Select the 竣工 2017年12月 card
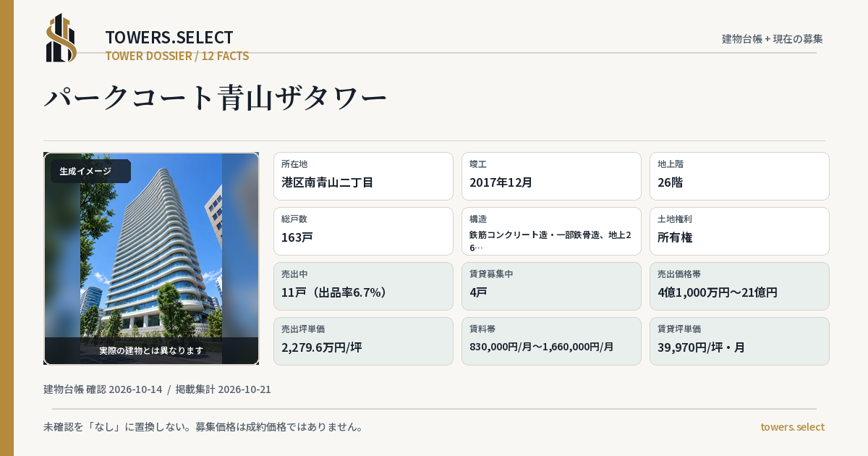Viewport: 868px width, 456px height. 551,176
